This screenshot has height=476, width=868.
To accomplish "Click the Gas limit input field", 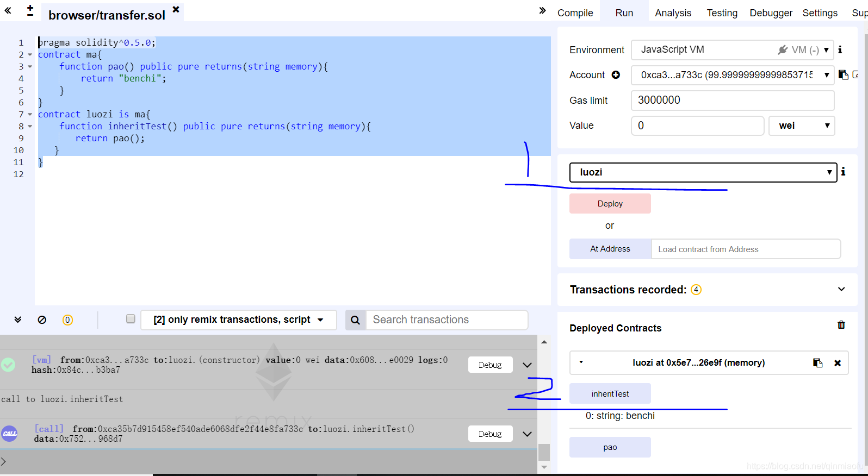I will tap(733, 101).
